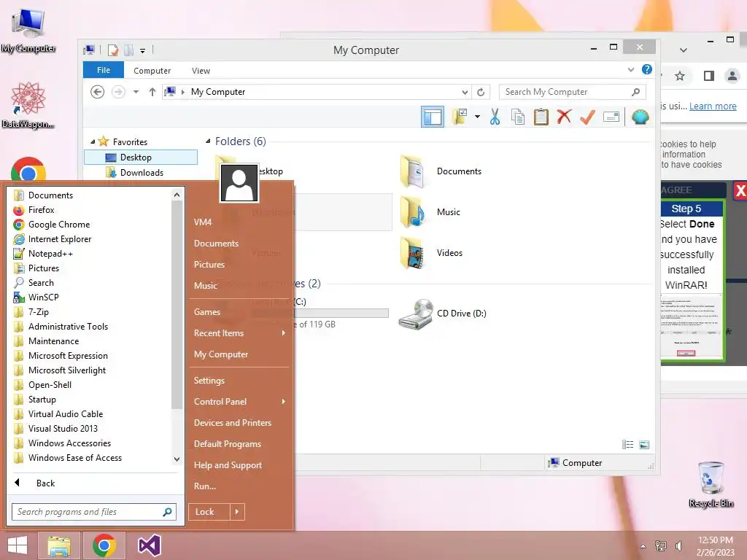747x560 pixels.
Task: Click the folder view options toolbar icon
Action: pos(460,117)
